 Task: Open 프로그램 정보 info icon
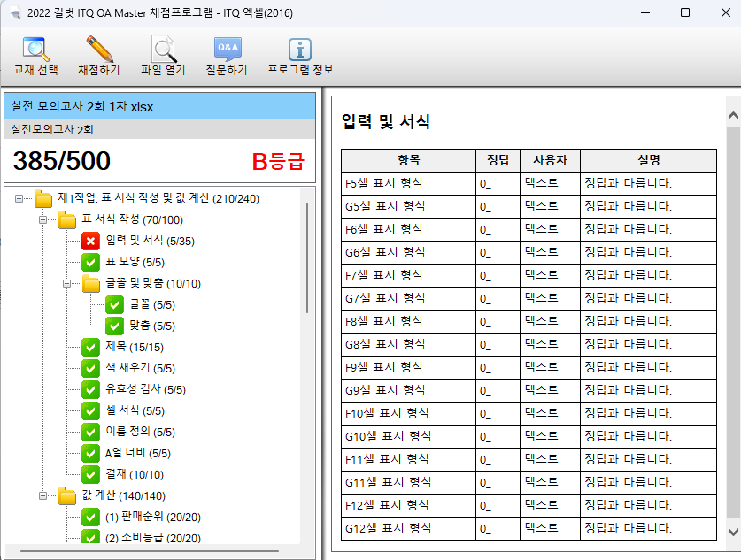tap(300, 50)
